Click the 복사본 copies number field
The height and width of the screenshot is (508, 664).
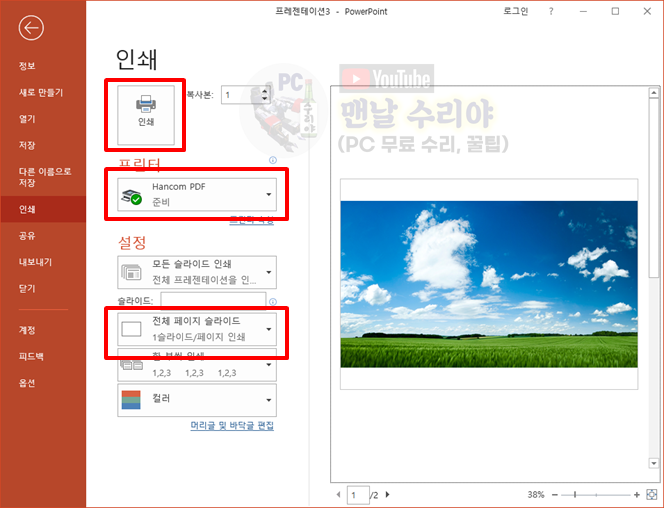point(241,95)
